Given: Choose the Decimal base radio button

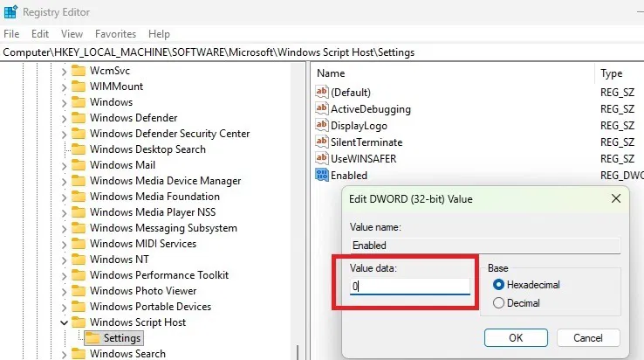Looking at the screenshot, I should click(x=499, y=303).
